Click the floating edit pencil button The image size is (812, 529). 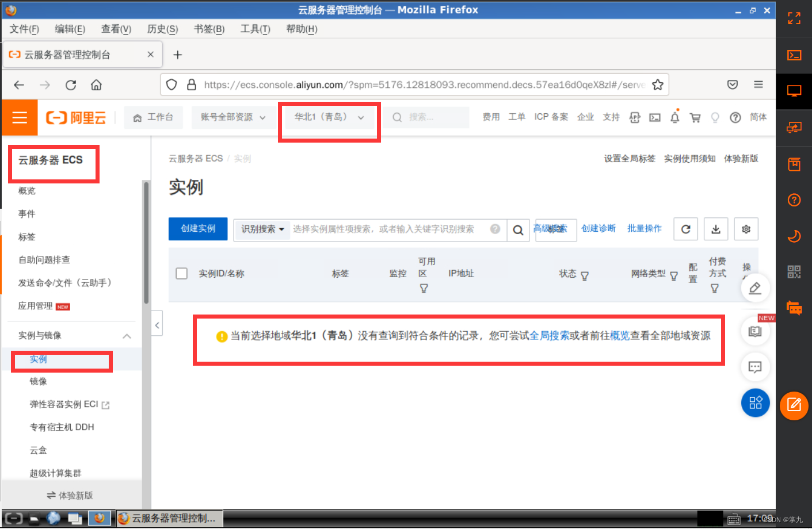point(755,288)
